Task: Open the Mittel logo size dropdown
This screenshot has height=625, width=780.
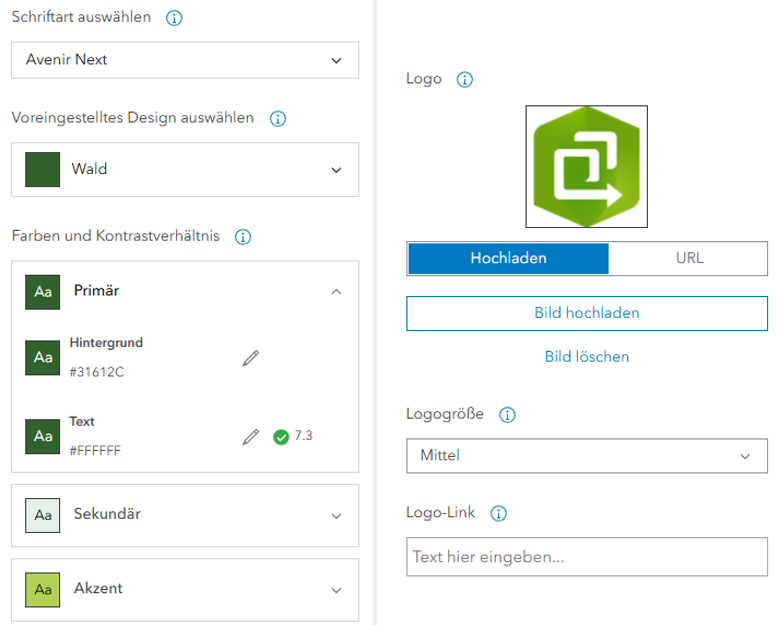Action: 587,456
